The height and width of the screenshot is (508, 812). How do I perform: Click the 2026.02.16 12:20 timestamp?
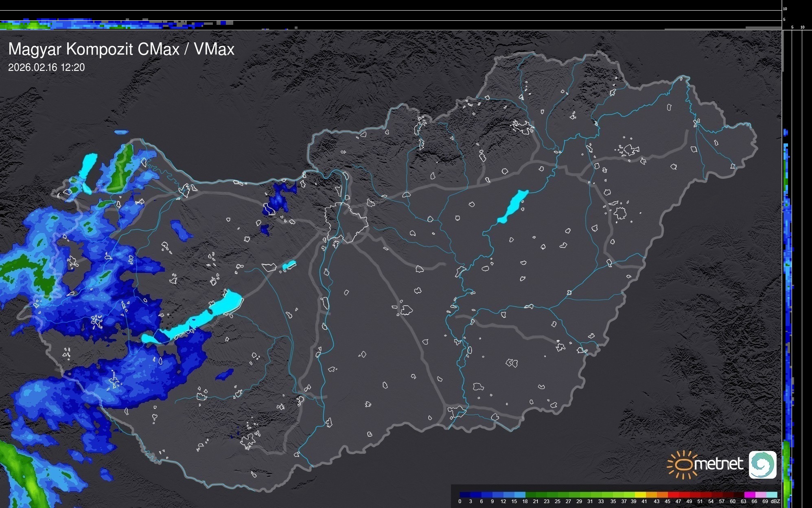click(46, 67)
